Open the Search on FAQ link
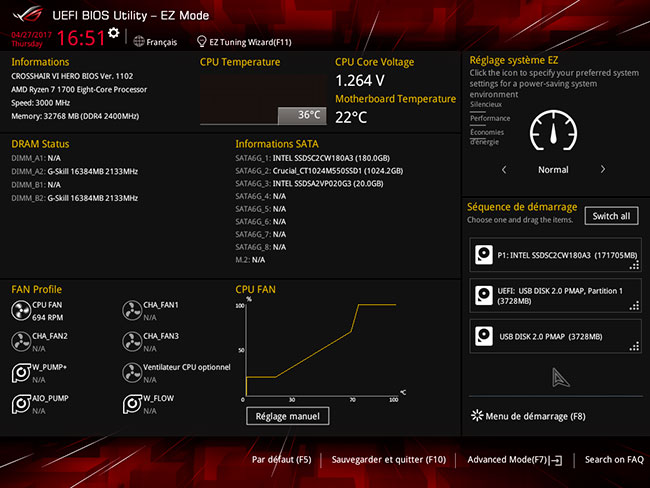 click(613, 460)
